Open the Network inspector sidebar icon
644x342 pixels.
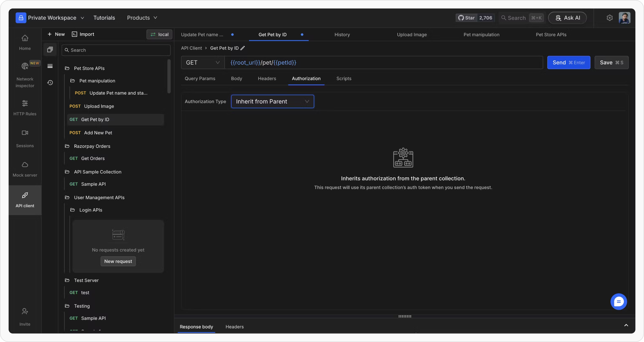point(25,66)
